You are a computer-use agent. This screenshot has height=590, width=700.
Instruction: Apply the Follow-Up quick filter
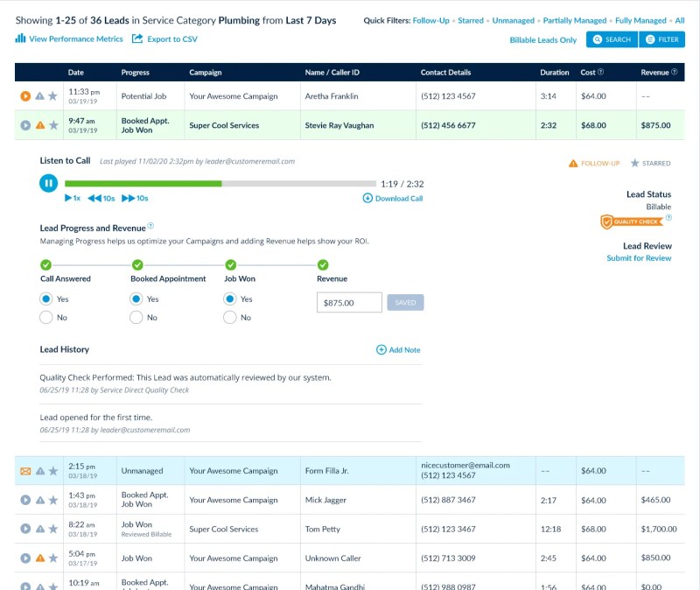click(430, 20)
